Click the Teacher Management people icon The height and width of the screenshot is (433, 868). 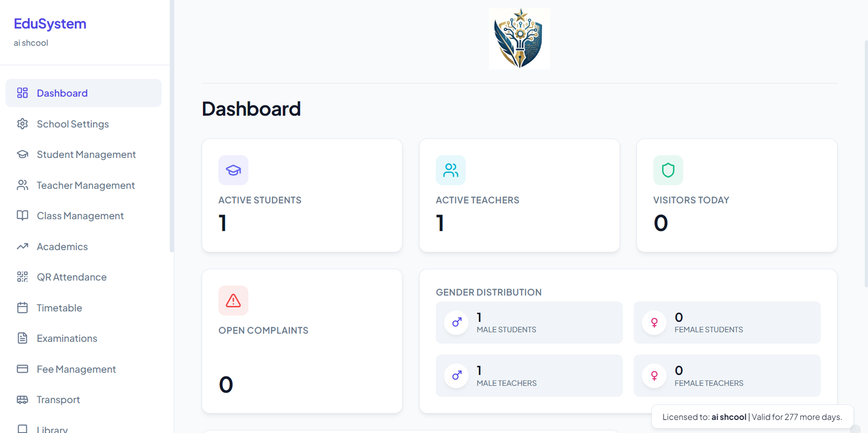click(x=22, y=185)
